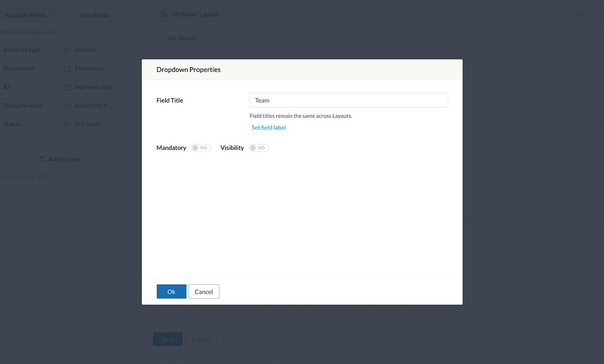This screenshot has width=604, height=364.
Task: Click the background Cancel button beside Save
Action: [x=201, y=339]
